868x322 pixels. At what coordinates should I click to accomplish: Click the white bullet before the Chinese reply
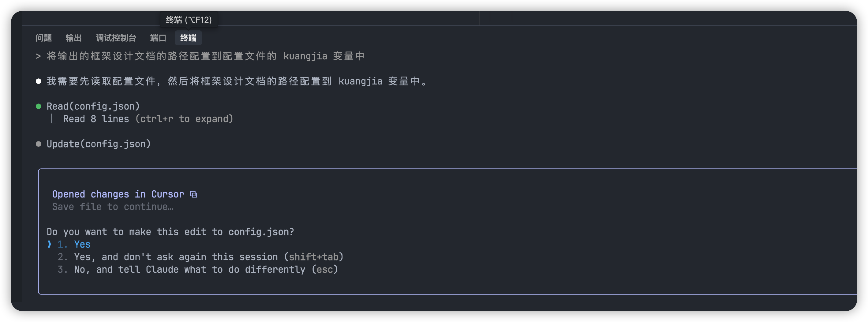[x=39, y=81]
